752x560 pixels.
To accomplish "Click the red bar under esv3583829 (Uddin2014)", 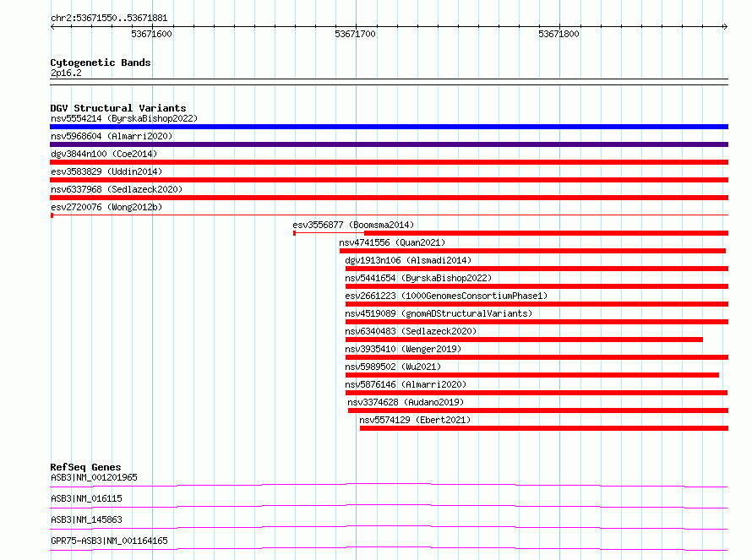I will 389,180.
